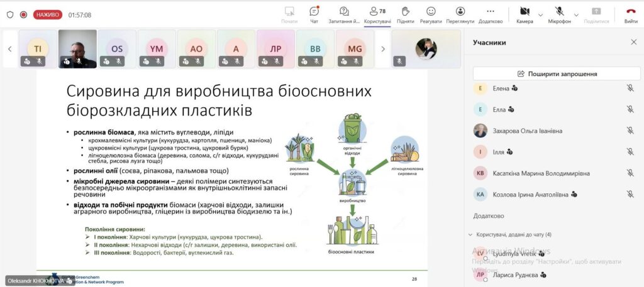This screenshot has height=287, width=644.
Task: Click Поширити запрошення button
Action: click(557, 74)
